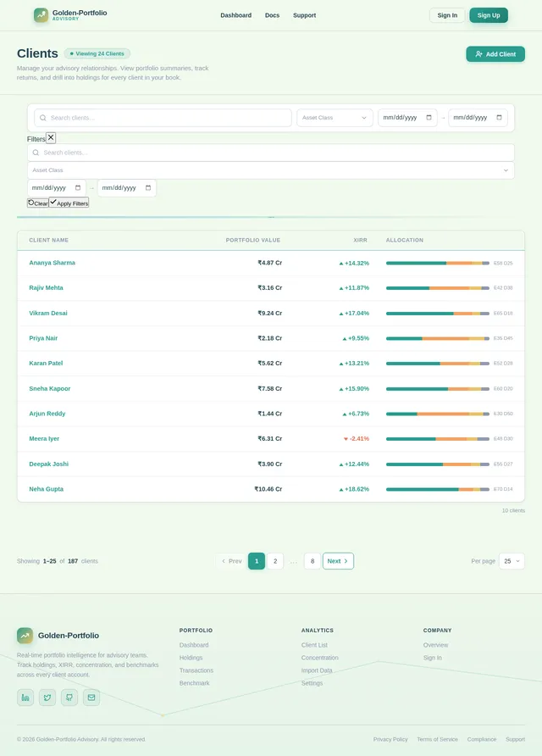Click the Sign Up button
The width and height of the screenshot is (542, 756).
[489, 15]
